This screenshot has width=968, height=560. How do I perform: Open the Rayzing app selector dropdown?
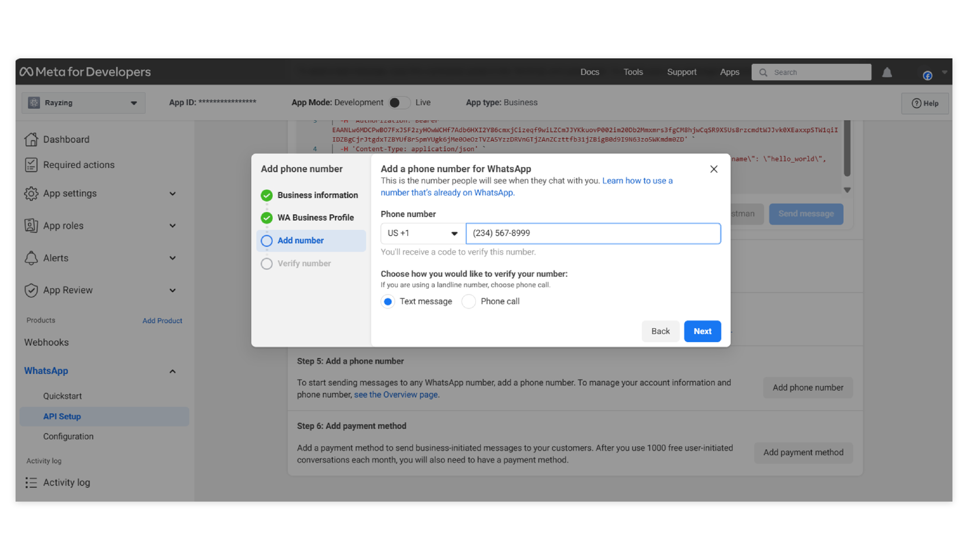coord(83,103)
